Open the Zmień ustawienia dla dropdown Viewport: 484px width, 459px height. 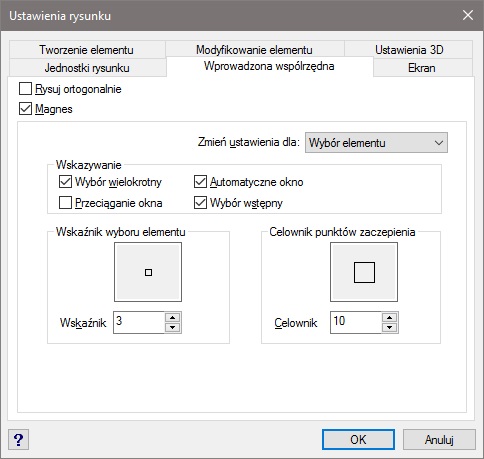click(x=376, y=143)
